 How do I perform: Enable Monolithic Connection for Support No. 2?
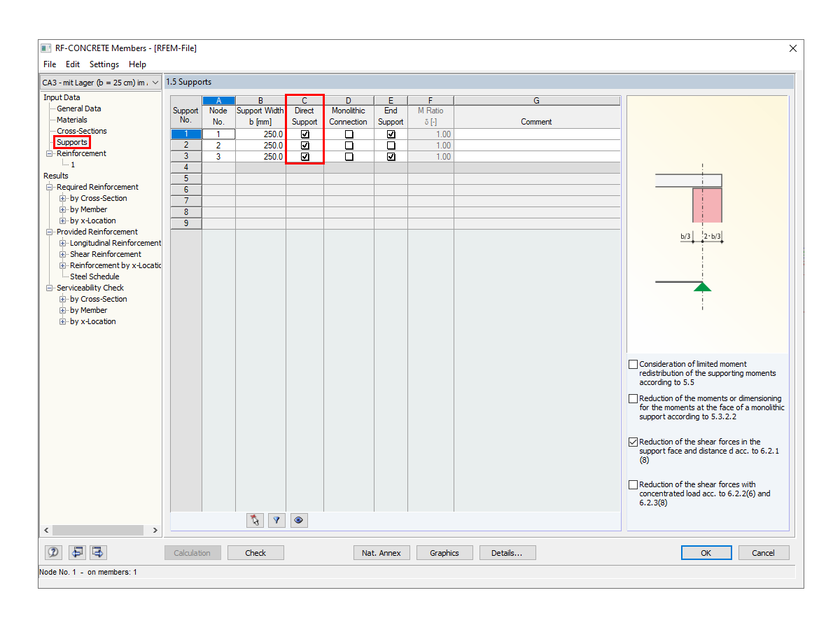coord(348,145)
